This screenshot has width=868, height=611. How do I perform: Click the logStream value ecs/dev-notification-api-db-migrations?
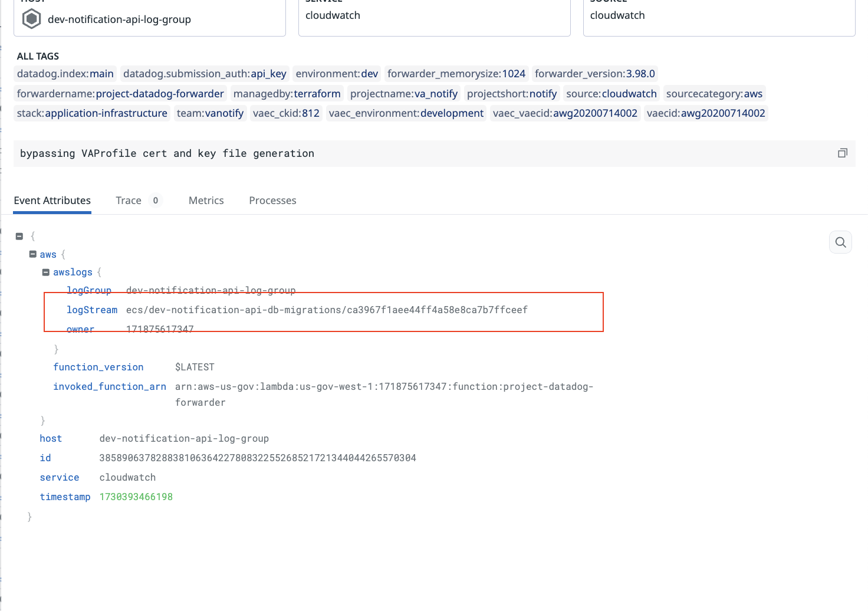pos(327,310)
